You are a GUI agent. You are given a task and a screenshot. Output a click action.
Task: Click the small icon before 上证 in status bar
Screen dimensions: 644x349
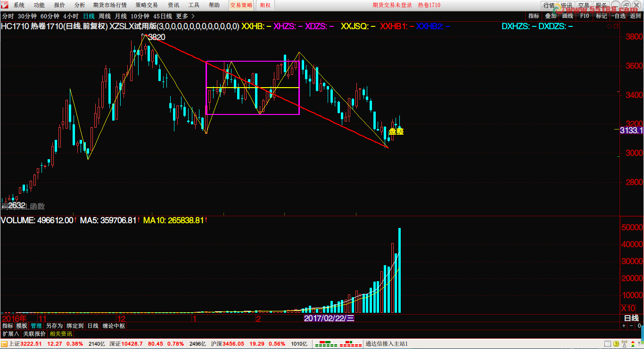pos(4,344)
